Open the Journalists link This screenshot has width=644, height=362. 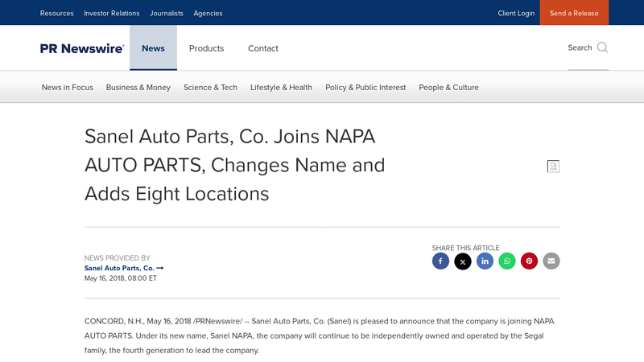pos(167,13)
